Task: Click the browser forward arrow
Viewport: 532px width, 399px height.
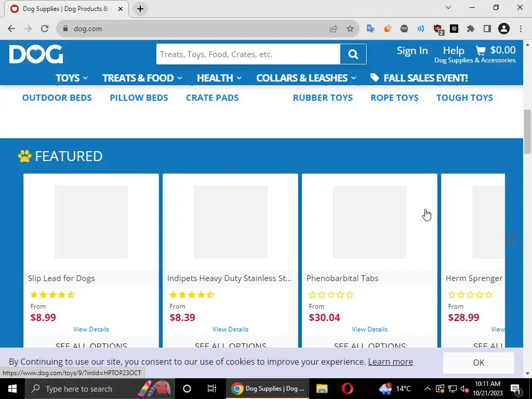Action: tap(28, 29)
